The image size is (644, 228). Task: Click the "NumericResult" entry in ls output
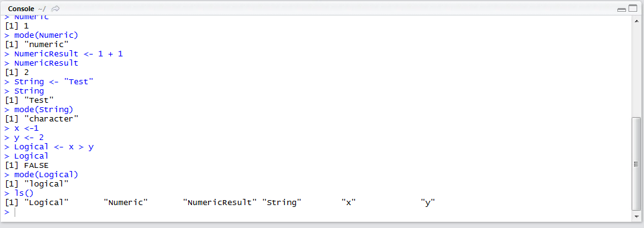tap(220, 202)
